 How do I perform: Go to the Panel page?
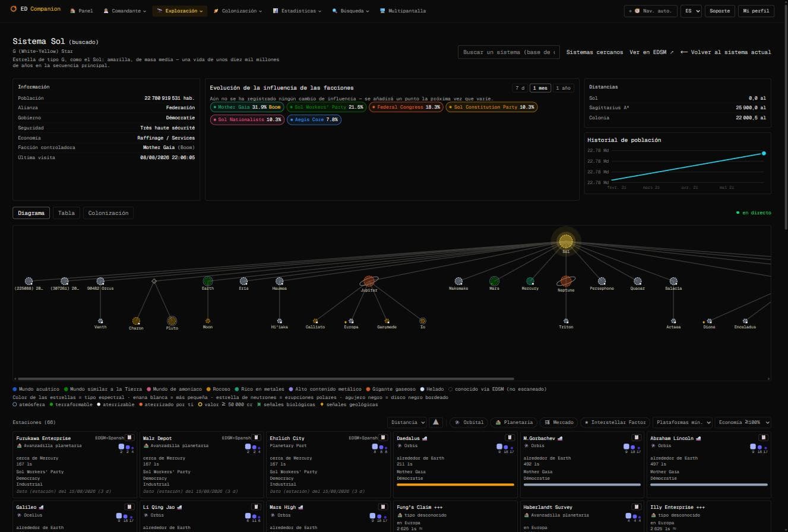coord(81,11)
